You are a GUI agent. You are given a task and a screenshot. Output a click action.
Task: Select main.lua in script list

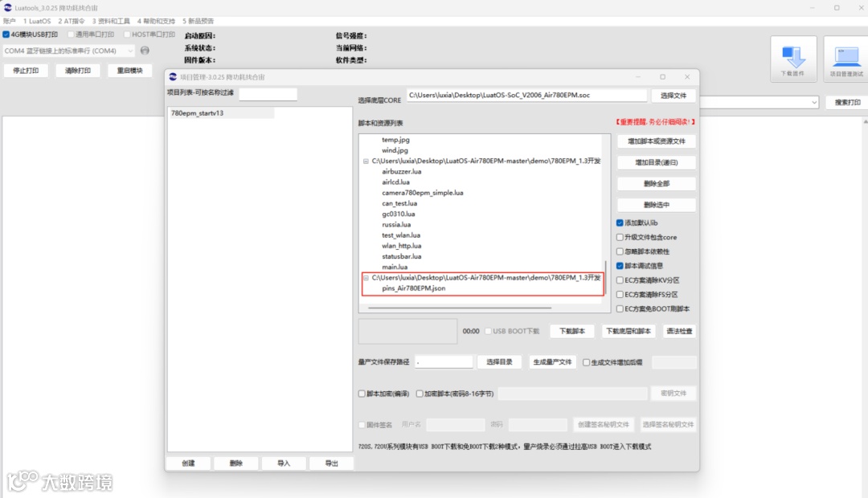tap(395, 267)
